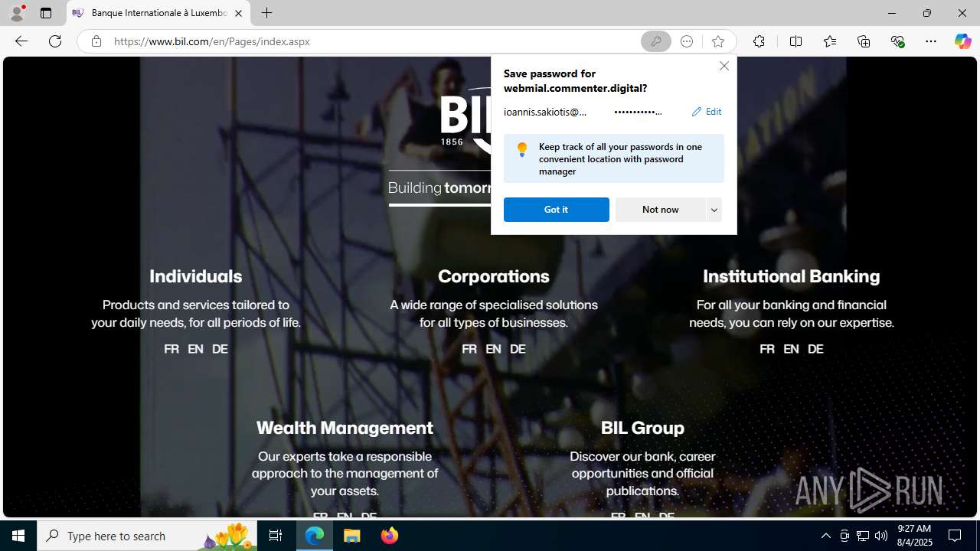
Task: Add page to favorites star icon
Action: [717, 41]
